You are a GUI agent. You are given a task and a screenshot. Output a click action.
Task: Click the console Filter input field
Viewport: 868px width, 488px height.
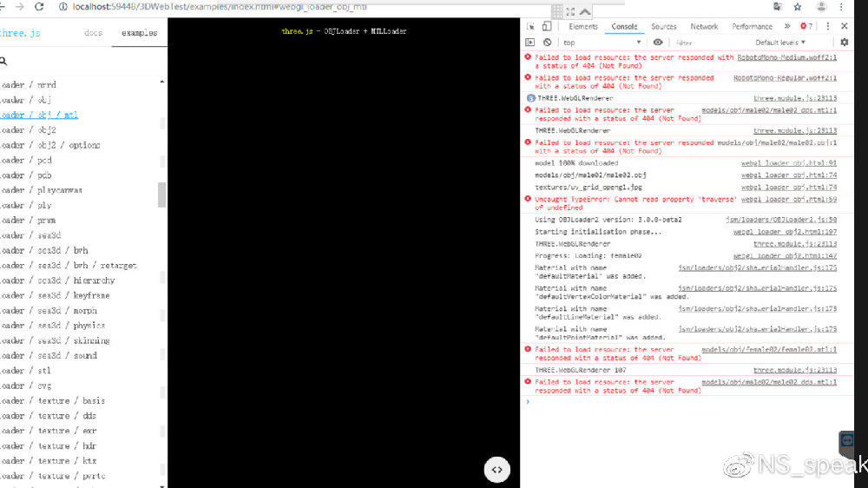point(710,42)
